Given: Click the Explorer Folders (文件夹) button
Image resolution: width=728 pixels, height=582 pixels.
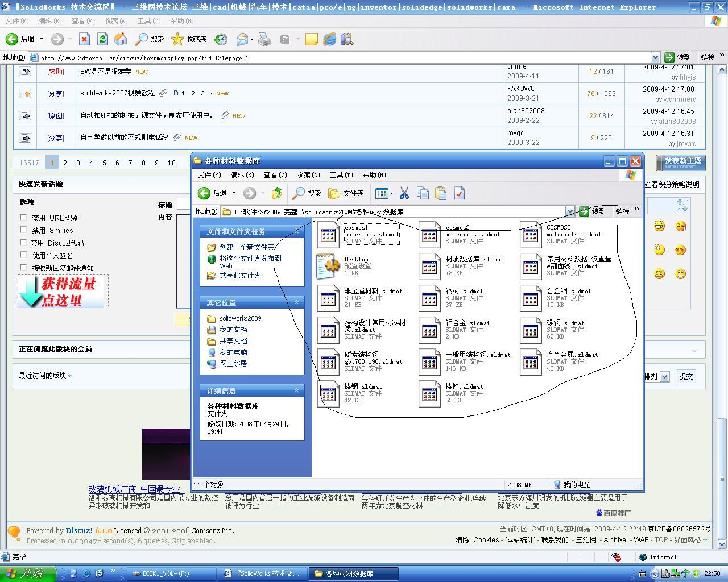Looking at the screenshot, I should click(x=346, y=193).
